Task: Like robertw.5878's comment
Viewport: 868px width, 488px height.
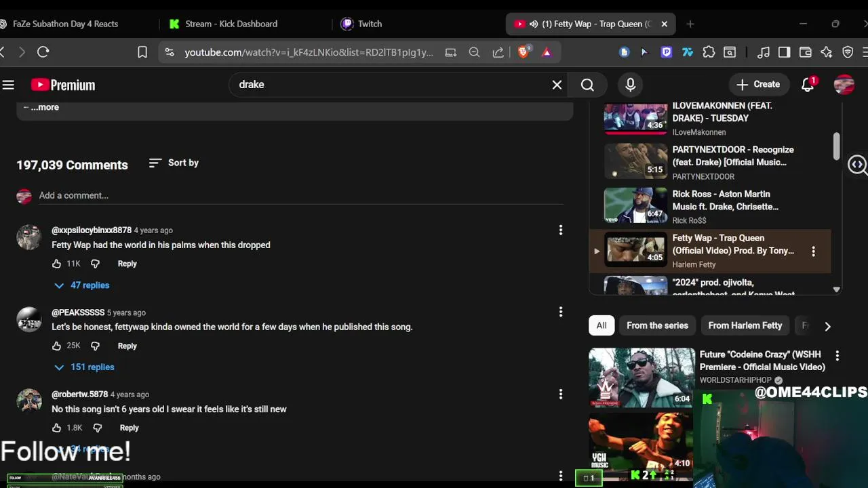Action: pos(56,428)
